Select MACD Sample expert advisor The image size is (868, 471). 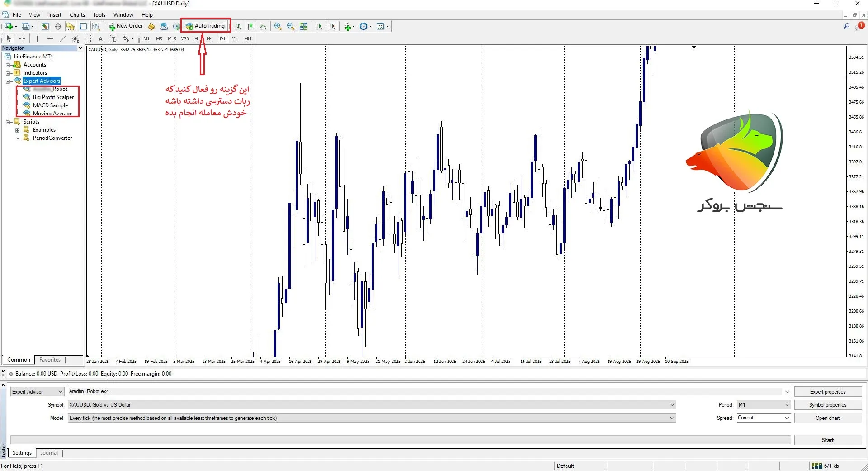tap(50, 105)
